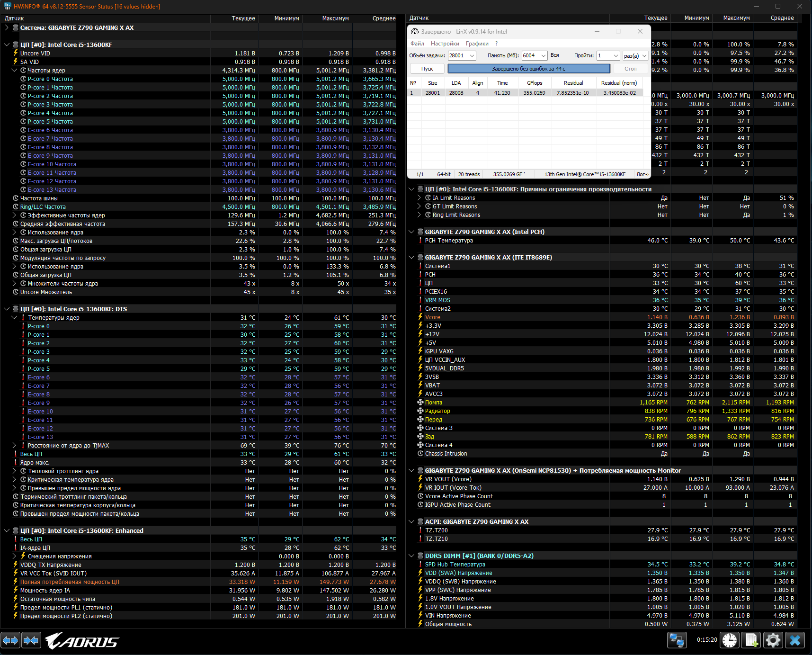This screenshot has width=812, height=655.
Task: Reset min/max values with the clock icon
Action: click(730, 640)
